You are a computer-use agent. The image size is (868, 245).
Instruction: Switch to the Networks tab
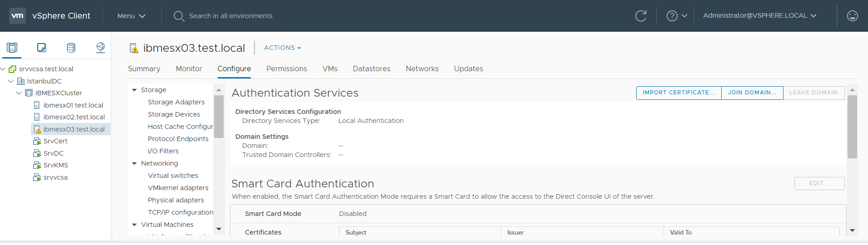point(422,69)
